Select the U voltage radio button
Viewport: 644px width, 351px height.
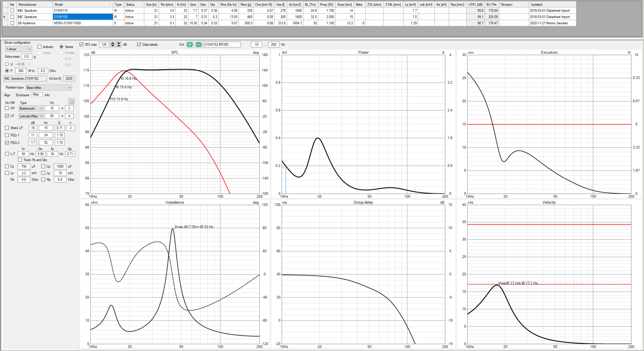pos(7,64)
